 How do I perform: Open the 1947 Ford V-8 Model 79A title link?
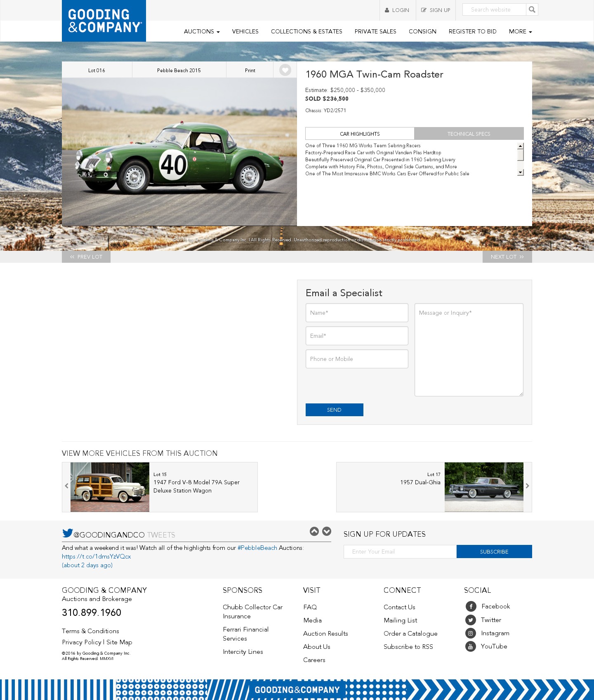(x=196, y=486)
